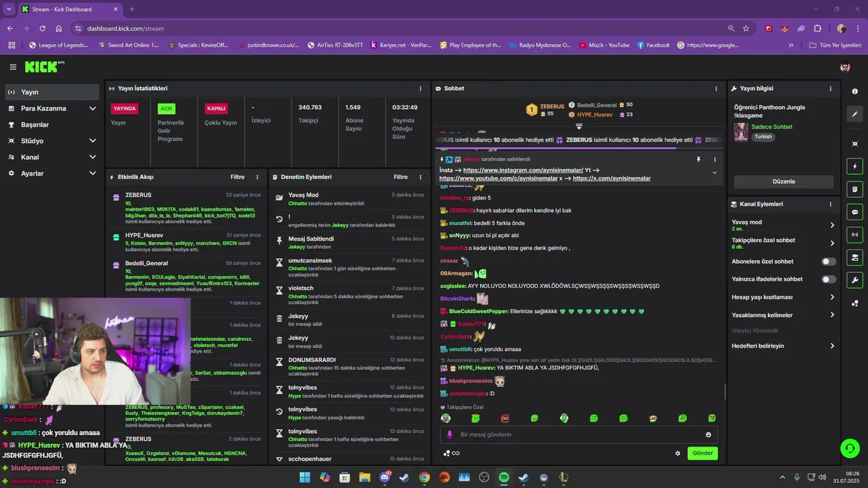This screenshot has height=488, width=868.
Task: Click the Kick logo
Action: tap(44, 67)
